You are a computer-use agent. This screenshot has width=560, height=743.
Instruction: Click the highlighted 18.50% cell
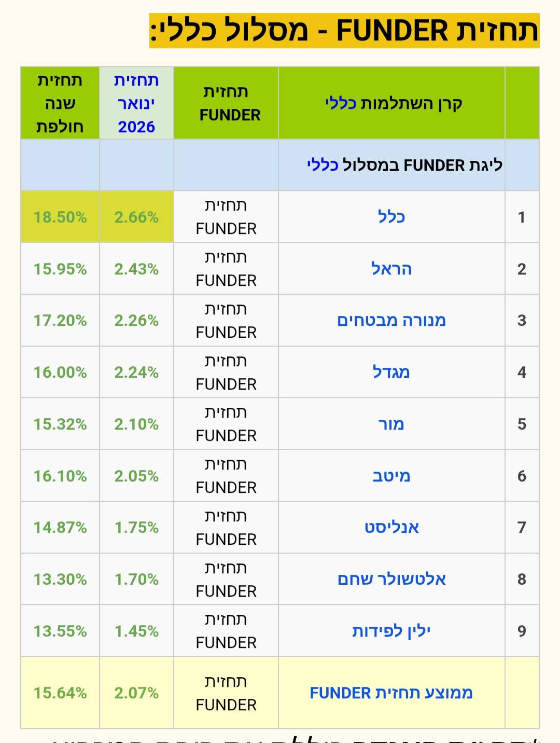point(60,217)
